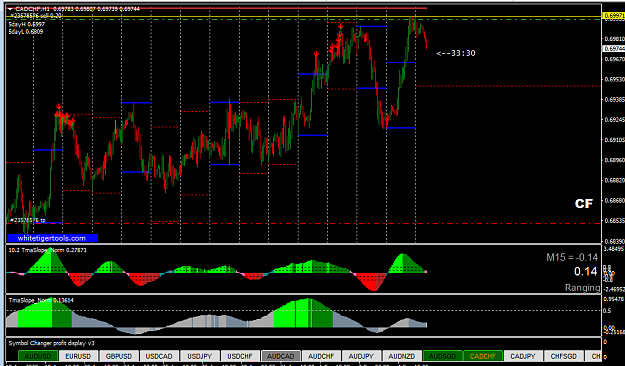
Task: Click the 0.68680 price scale value
Action: (615, 201)
